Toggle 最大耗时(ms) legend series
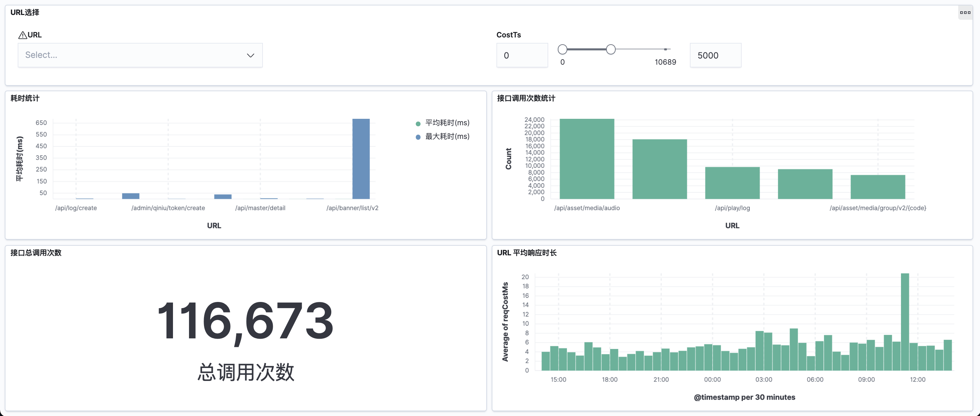Viewport: 980px width, 416px height. 447,137
